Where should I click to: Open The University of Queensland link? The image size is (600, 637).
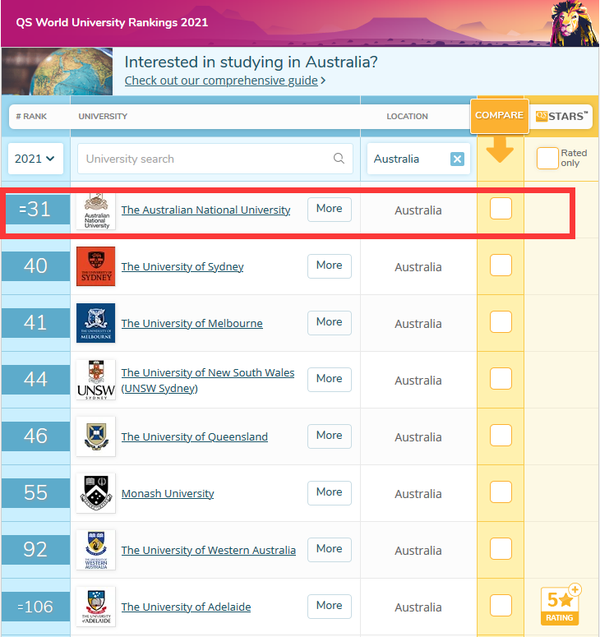(194, 437)
